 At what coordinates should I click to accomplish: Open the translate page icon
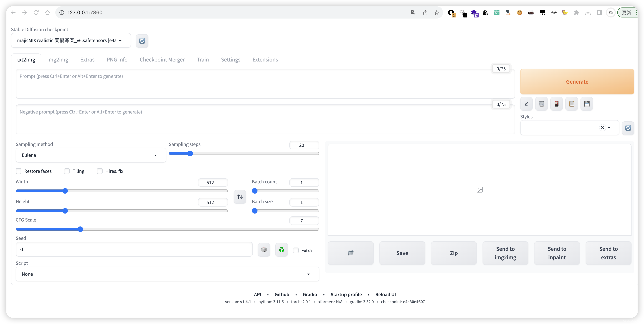coord(414,12)
